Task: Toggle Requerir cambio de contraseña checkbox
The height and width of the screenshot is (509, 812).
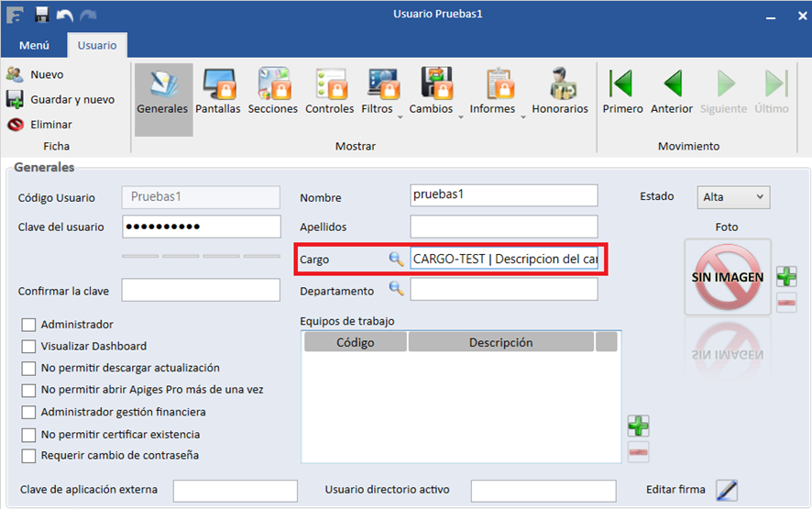Action: coord(28,456)
